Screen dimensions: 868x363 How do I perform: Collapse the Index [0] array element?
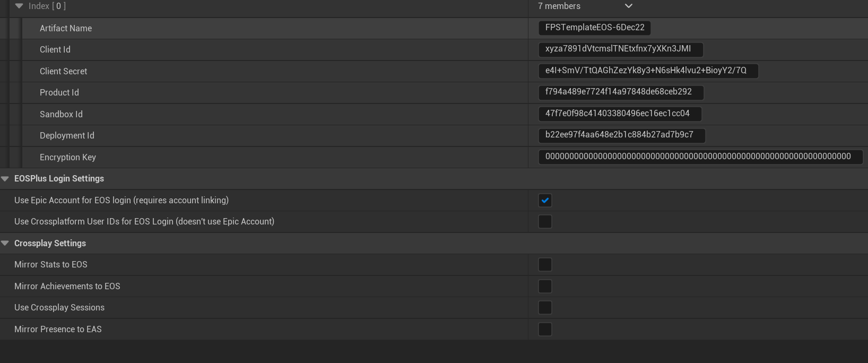20,6
